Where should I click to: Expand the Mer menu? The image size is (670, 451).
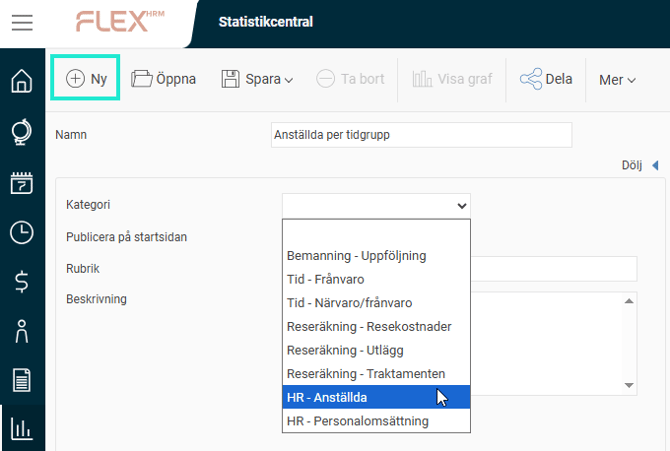pyautogui.click(x=617, y=80)
